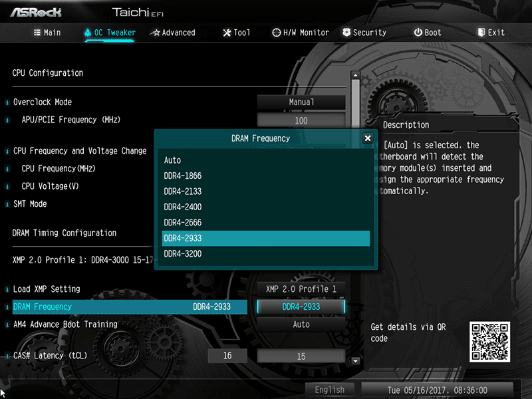Select the CPU Voltage(V) row
Viewport: 532px width, 399px height.
(x=51, y=186)
